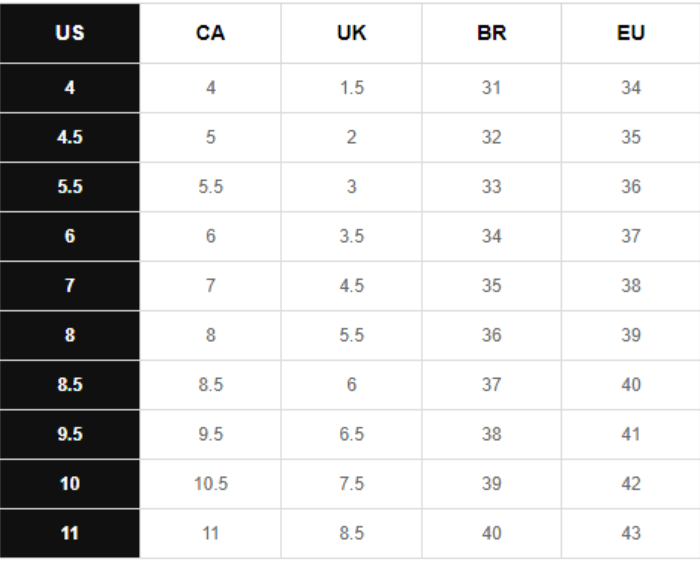Click the EU column cell showing 35
The height and width of the screenshot is (561, 700).
coord(630,137)
